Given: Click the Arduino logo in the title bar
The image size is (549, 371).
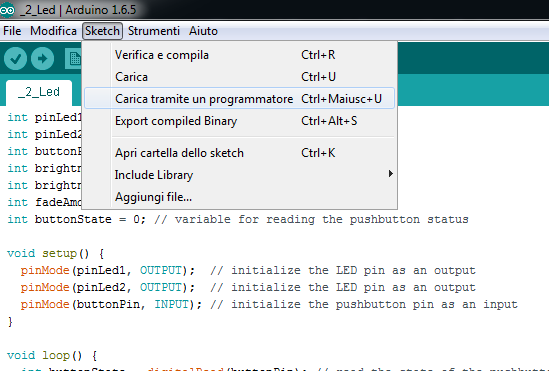Looking at the screenshot, I should 7,10.
